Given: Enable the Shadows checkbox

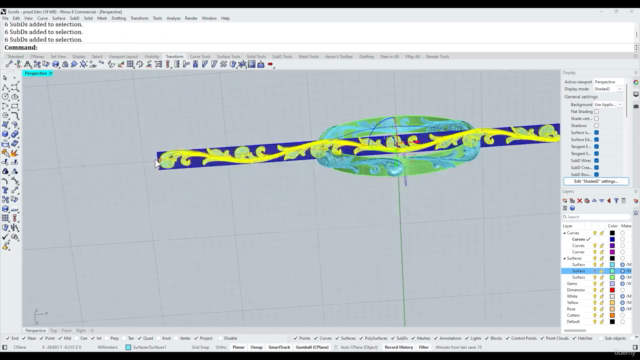Looking at the screenshot, I should click(596, 126).
